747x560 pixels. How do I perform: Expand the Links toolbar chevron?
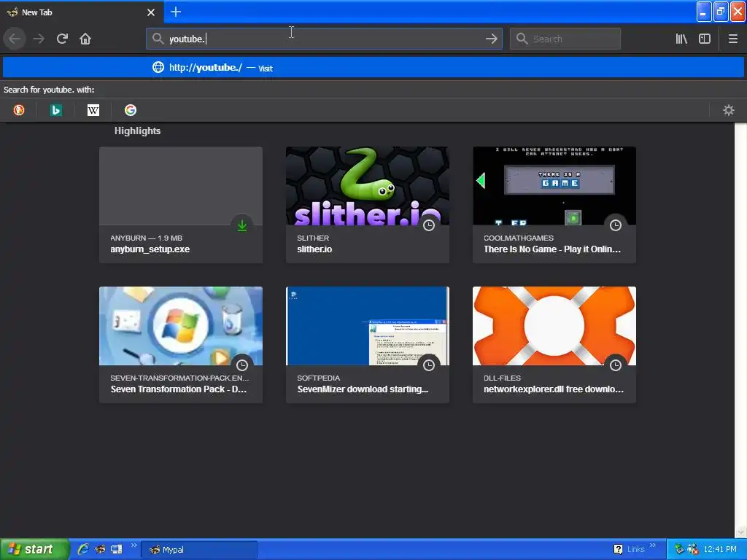[x=653, y=545]
